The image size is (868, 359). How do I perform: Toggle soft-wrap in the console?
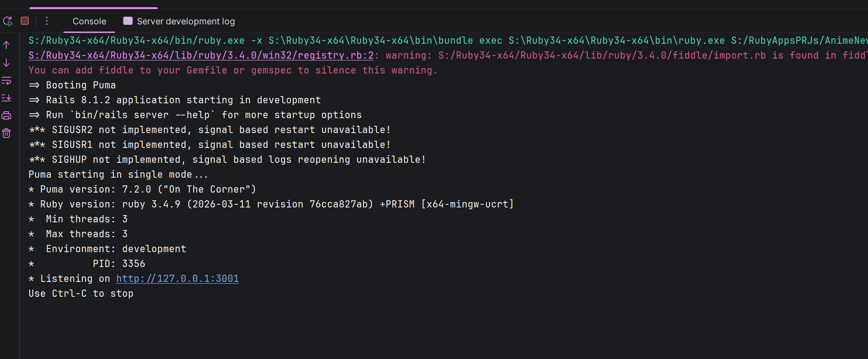point(6,81)
